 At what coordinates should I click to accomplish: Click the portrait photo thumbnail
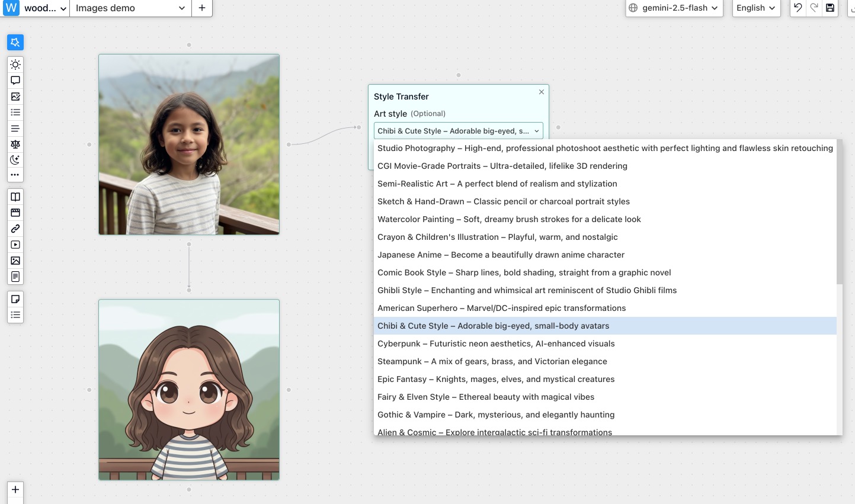(x=188, y=144)
